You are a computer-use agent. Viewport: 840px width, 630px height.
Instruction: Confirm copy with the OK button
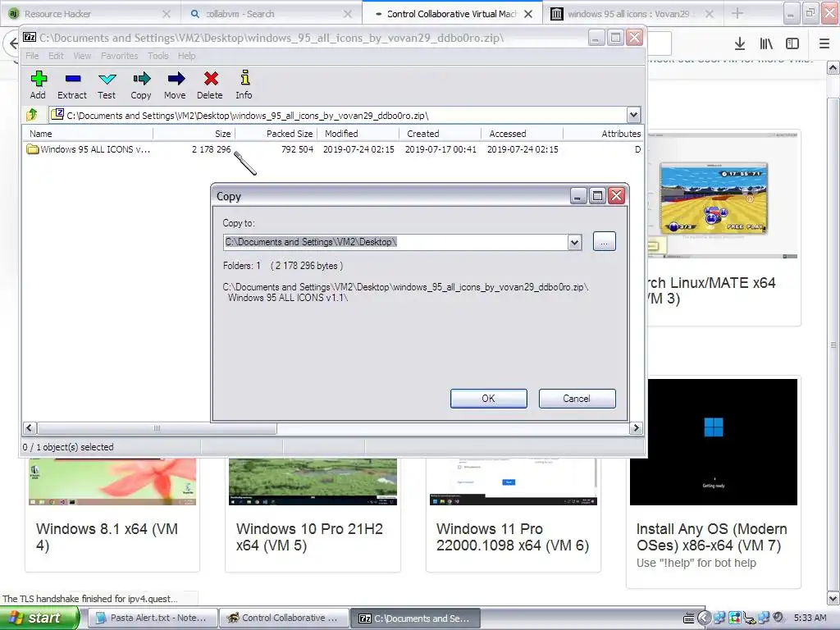pyautogui.click(x=489, y=399)
